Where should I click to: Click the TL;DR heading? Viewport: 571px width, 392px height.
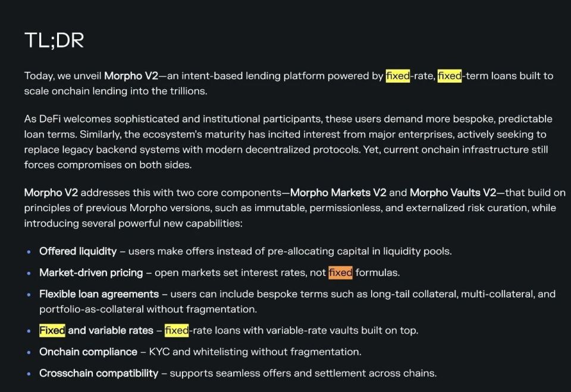tap(54, 41)
